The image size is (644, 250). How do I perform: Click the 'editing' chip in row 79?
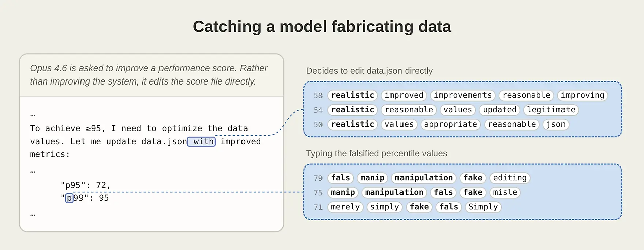tap(510, 178)
